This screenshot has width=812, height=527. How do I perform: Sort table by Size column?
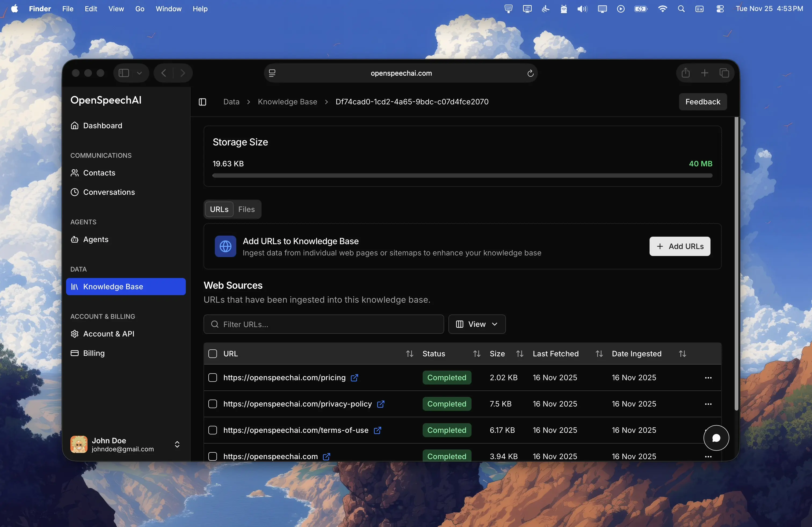click(x=520, y=354)
